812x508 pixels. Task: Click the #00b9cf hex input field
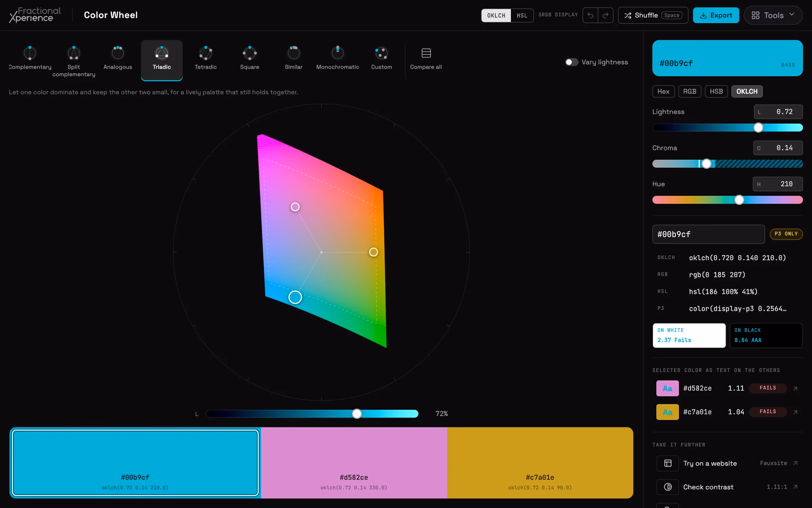[708, 234]
